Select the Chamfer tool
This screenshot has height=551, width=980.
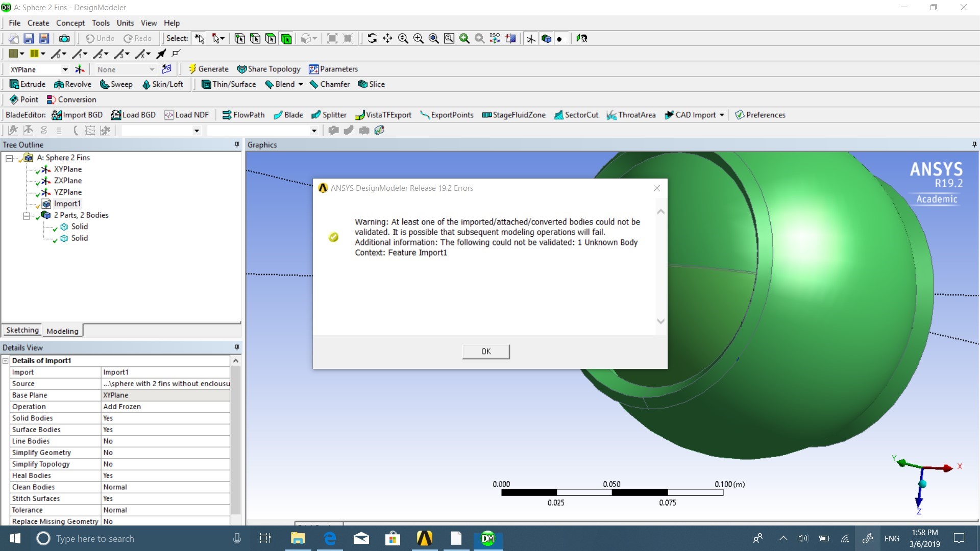pyautogui.click(x=329, y=84)
